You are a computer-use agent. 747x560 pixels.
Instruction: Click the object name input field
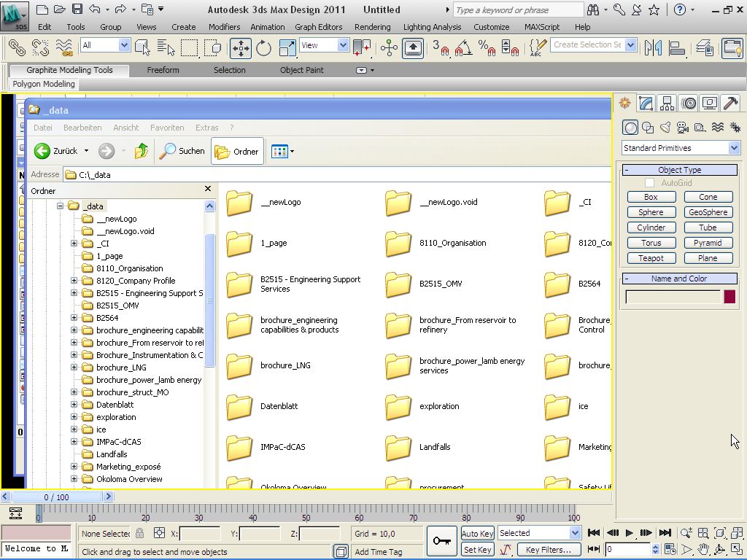tap(673, 297)
